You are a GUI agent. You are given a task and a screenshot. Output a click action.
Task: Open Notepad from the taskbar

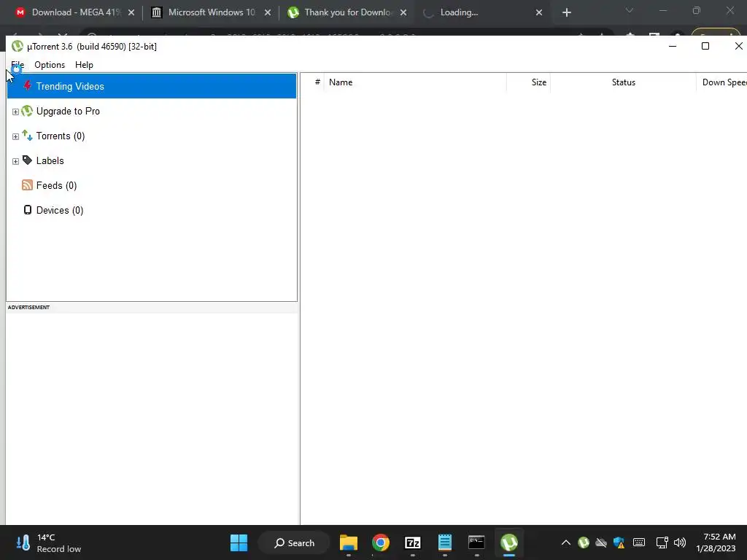444,542
